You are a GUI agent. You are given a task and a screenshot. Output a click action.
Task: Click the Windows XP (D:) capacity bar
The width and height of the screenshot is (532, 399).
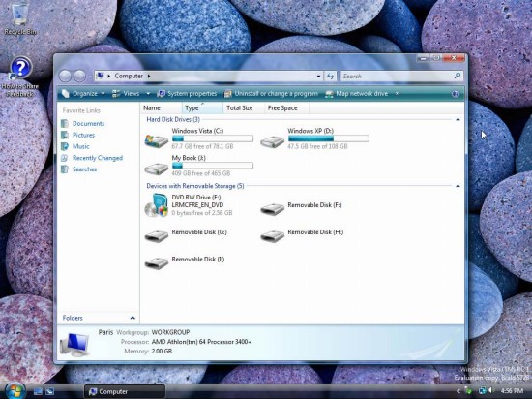(x=329, y=138)
